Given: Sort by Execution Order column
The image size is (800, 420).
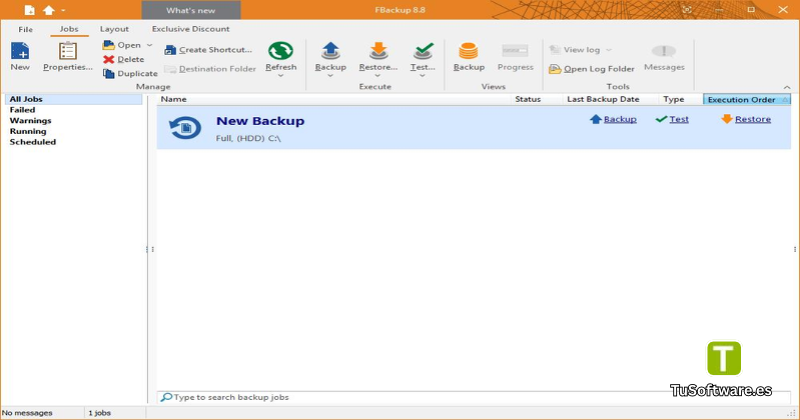Looking at the screenshot, I should (747, 99).
